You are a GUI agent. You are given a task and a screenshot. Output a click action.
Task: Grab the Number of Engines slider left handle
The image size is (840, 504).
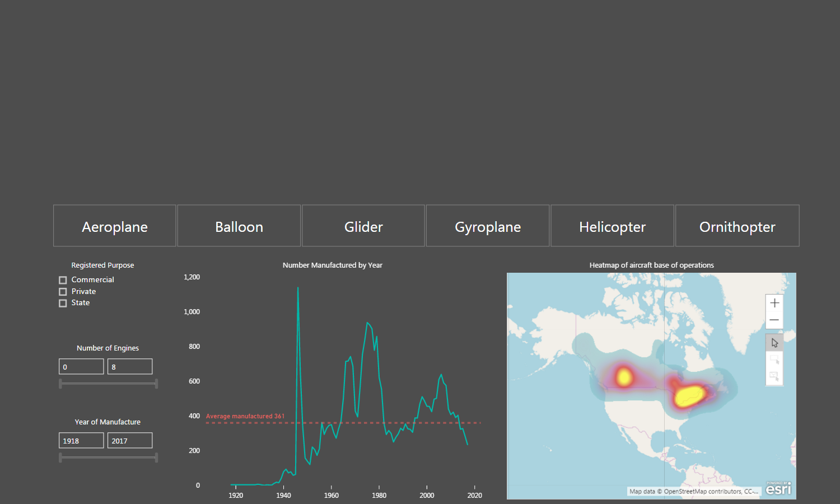pyautogui.click(x=60, y=384)
